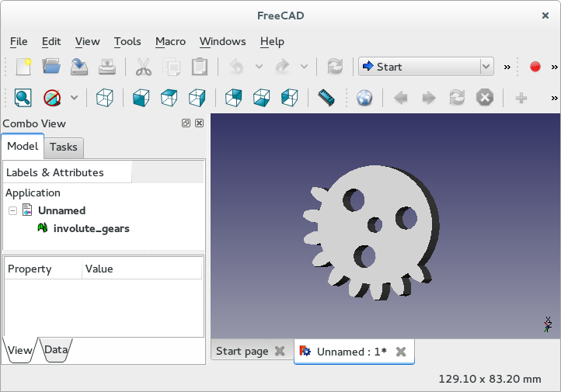Viewport: 561px width, 392px height.
Task: Open a file using the folder icon
Action: tap(51, 67)
